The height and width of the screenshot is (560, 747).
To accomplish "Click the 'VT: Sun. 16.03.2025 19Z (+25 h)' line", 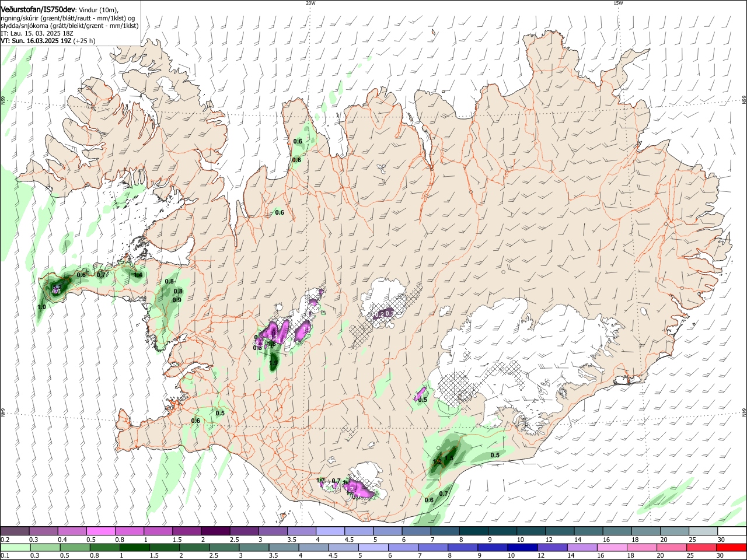I will click(48, 41).
